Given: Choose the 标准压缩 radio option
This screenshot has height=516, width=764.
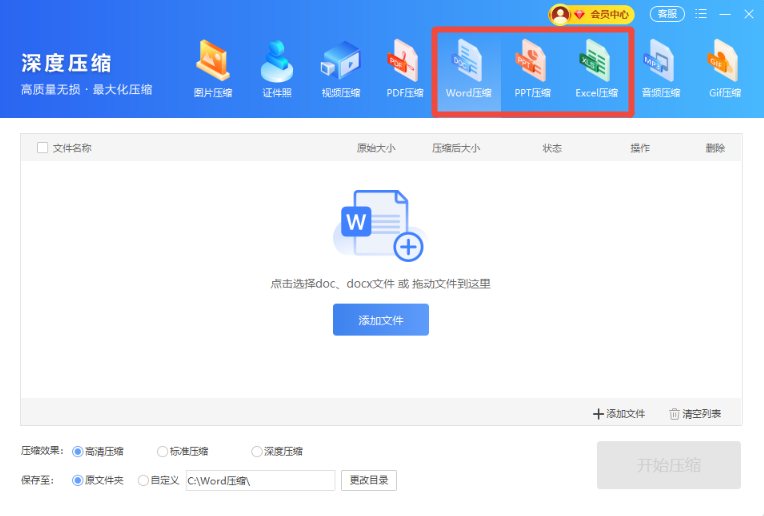Looking at the screenshot, I should (163, 452).
